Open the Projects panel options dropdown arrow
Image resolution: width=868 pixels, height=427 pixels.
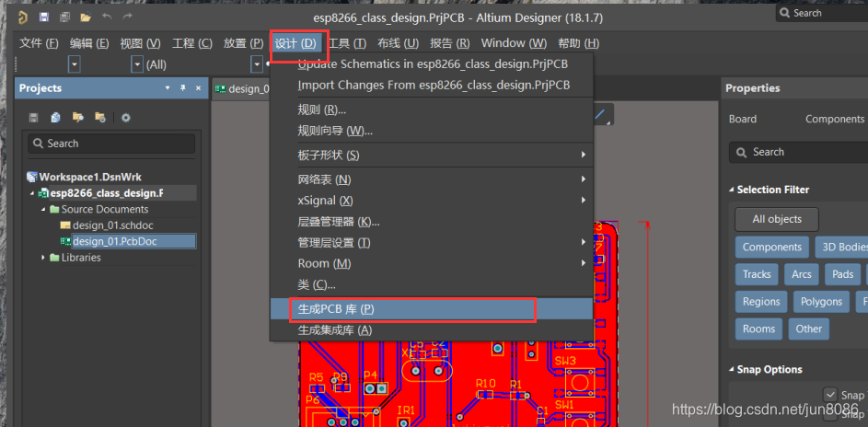[x=168, y=88]
